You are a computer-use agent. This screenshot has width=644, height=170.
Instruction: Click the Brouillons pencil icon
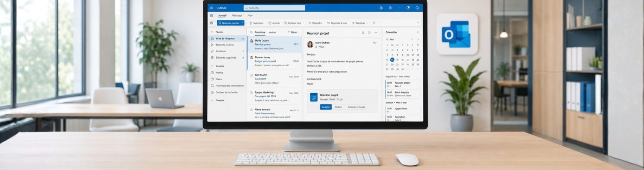212,51
